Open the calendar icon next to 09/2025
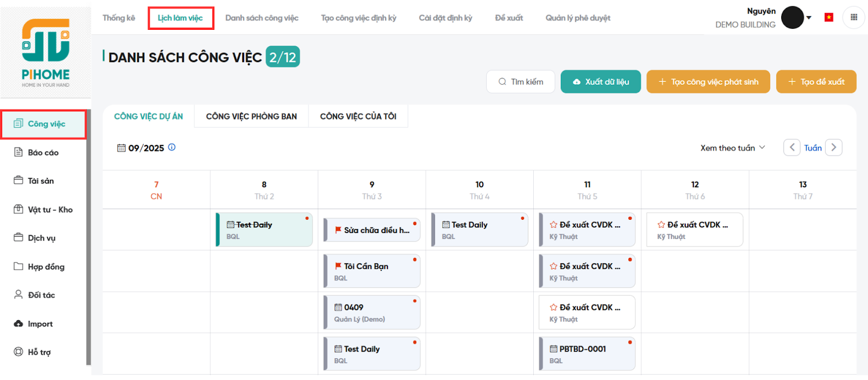Viewport: 868px width, 380px height. (122, 148)
